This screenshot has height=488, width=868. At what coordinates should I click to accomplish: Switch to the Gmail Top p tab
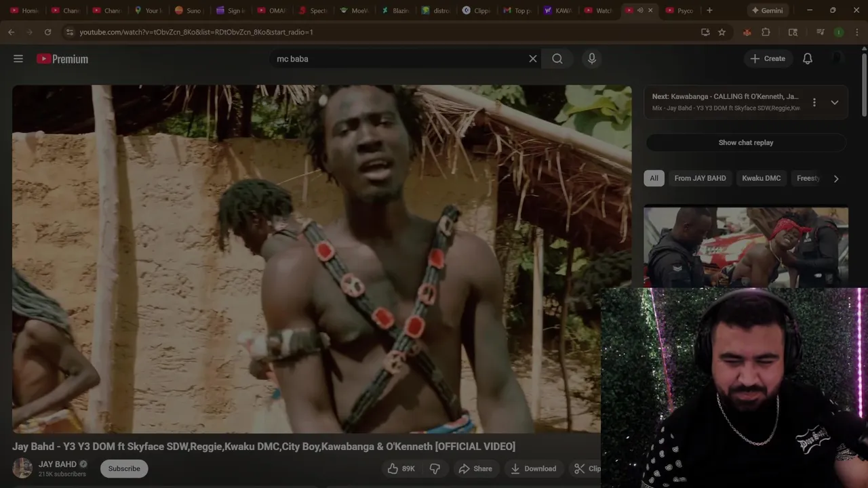[x=517, y=10]
